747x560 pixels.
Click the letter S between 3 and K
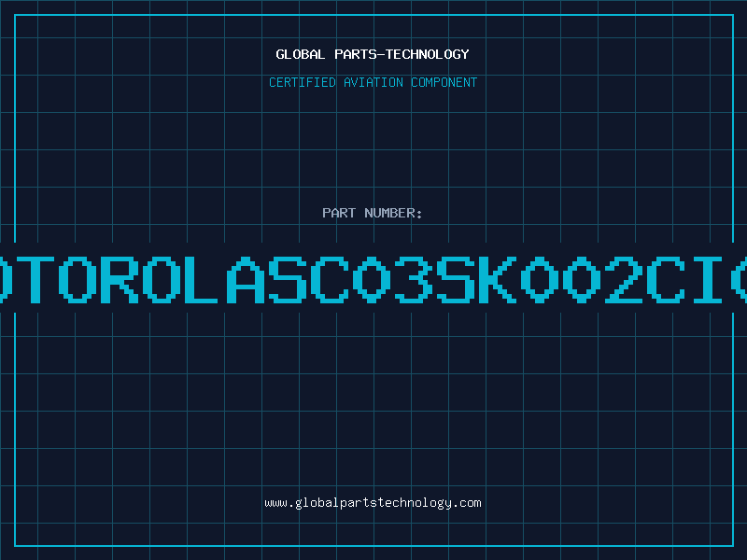(456, 279)
